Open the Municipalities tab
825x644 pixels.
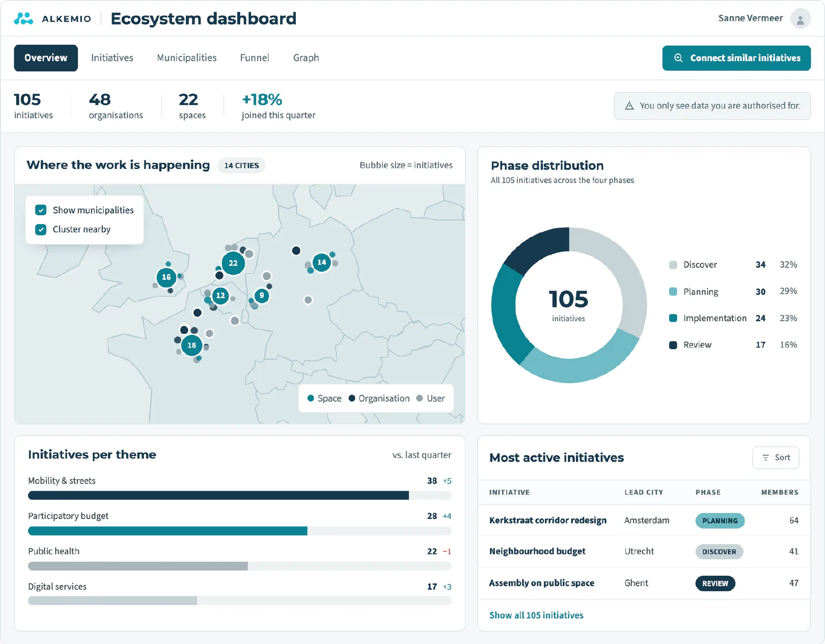187,58
